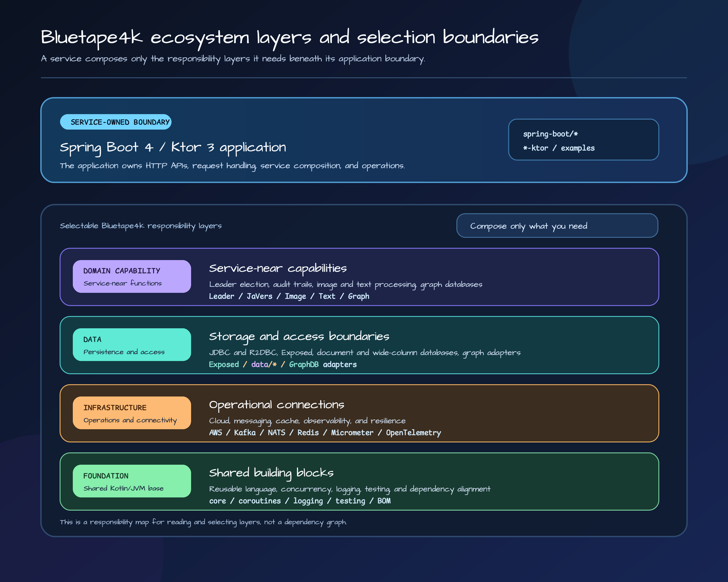Click 'Cloud, messaging, cache, observability' description

pyautogui.click(x=307, y=421)
